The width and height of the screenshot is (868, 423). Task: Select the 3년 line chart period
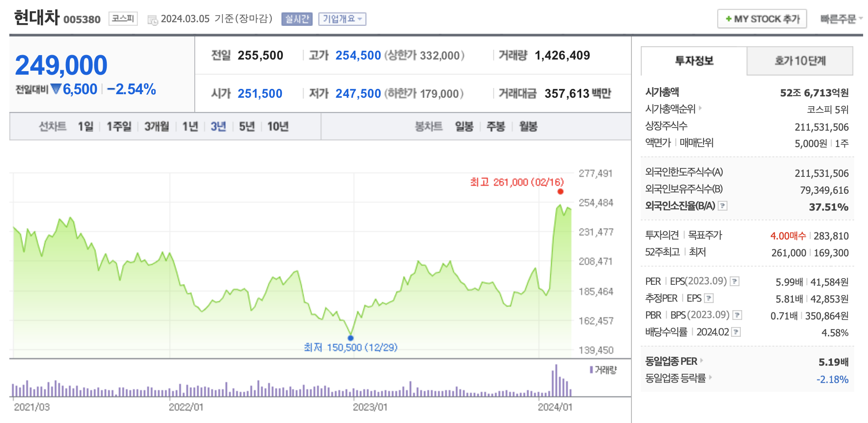coord(218,127)
